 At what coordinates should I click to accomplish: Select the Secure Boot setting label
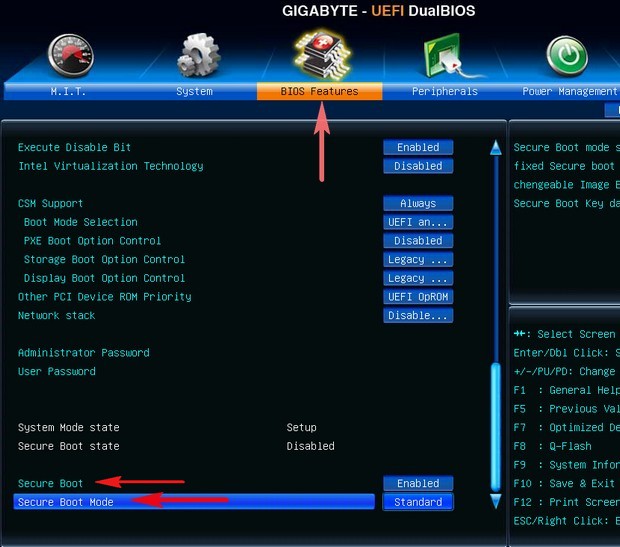50,483
